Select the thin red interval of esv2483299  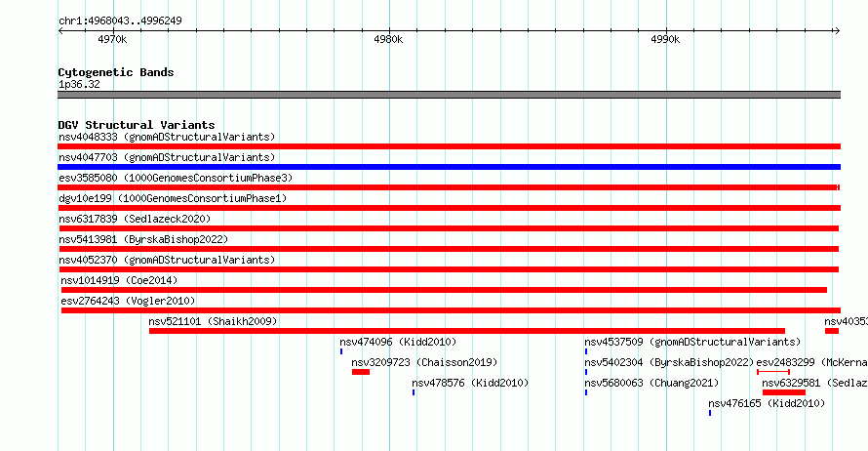[x=773, y=372]
